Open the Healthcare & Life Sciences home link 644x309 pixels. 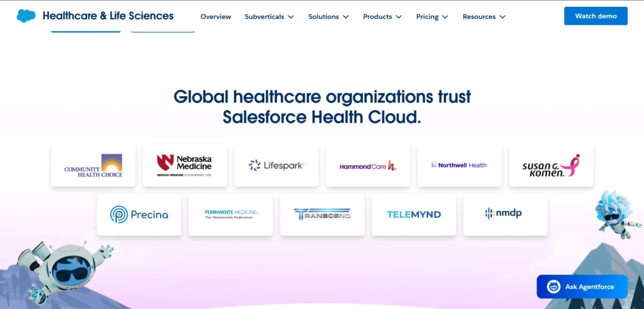coord(108,16)
